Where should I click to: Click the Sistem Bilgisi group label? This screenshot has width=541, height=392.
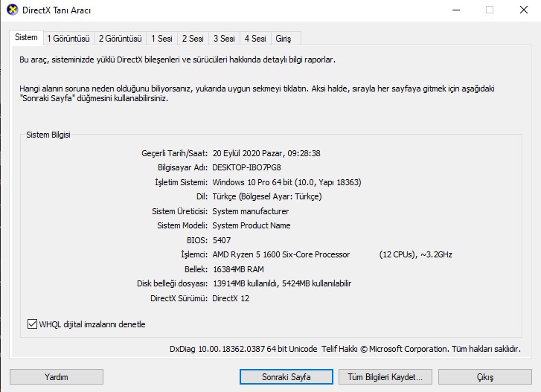tap(48, 135)
